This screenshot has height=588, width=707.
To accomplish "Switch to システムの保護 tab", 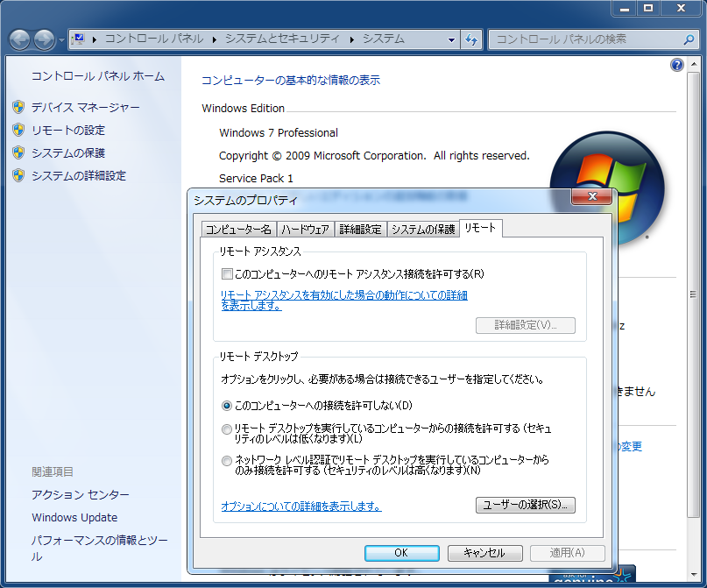I will [423, 230].
